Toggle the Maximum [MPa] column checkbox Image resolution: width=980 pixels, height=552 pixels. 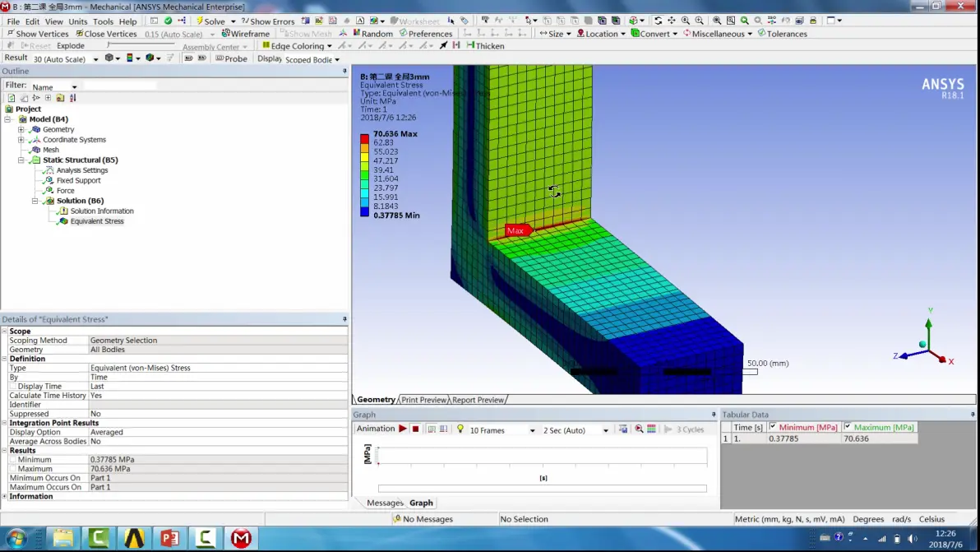click(848, 426)
